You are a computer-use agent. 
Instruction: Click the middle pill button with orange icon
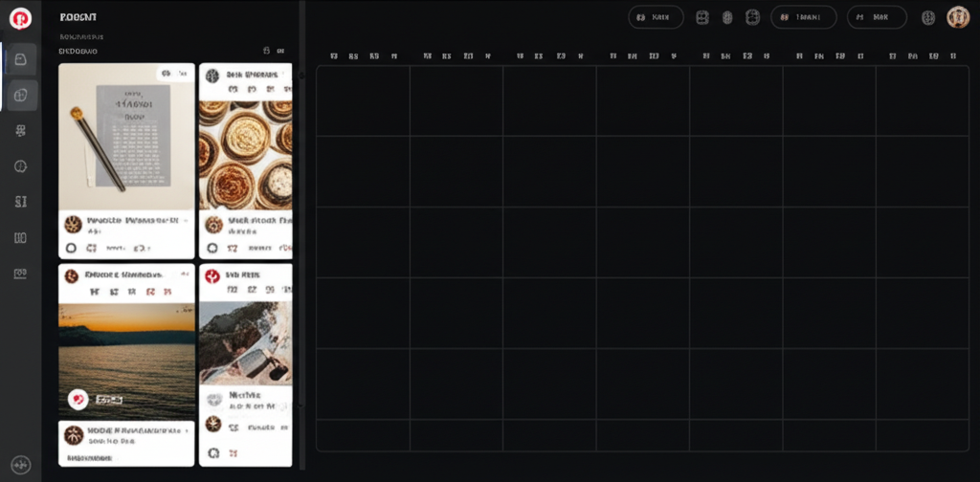(803, 17)
